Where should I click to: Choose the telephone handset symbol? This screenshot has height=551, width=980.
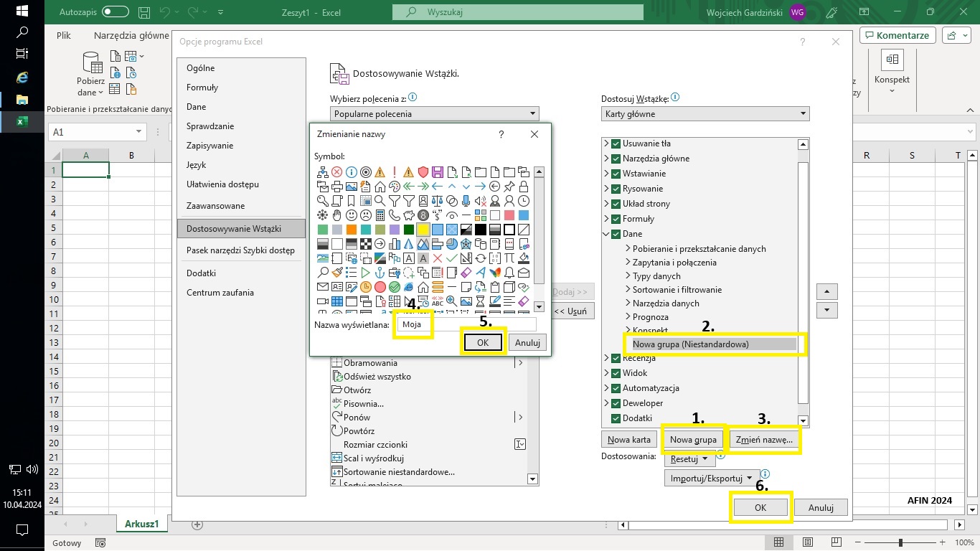395,215
